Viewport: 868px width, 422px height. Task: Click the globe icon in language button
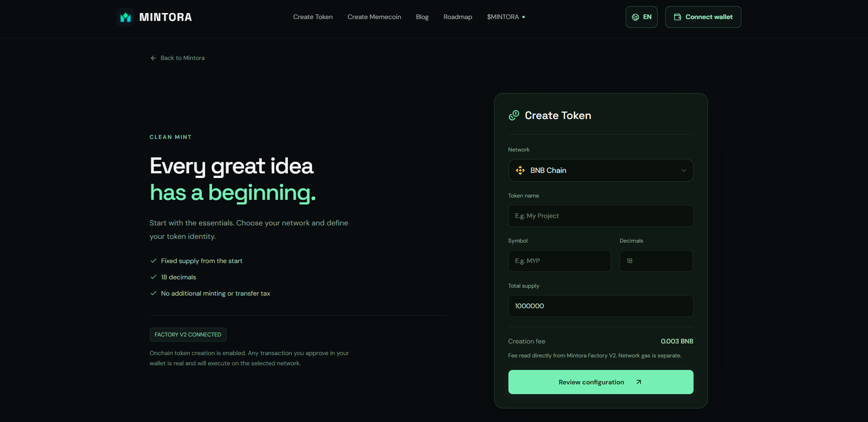[635, 17]
